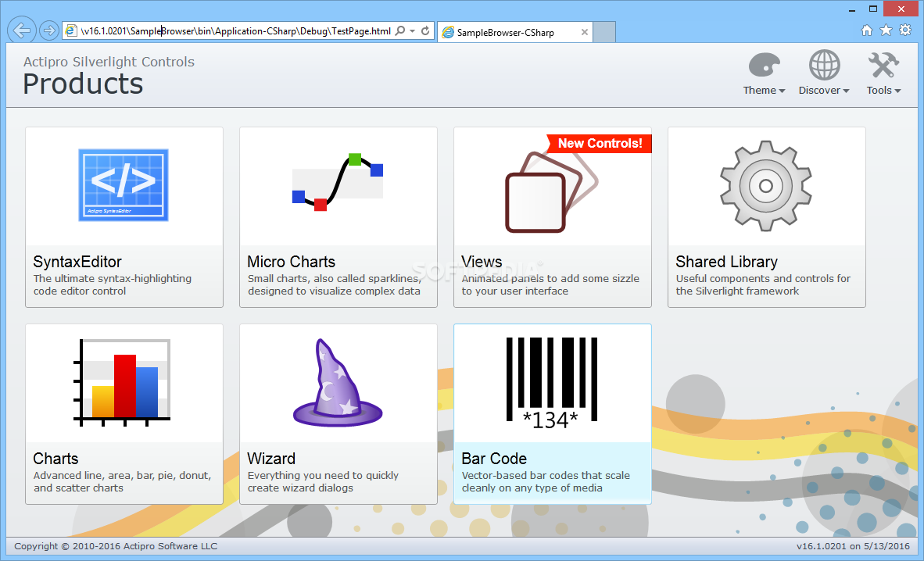This screenshot has width=924, height=561.
Task: Click the Products page heading
Action: point(83,84)
